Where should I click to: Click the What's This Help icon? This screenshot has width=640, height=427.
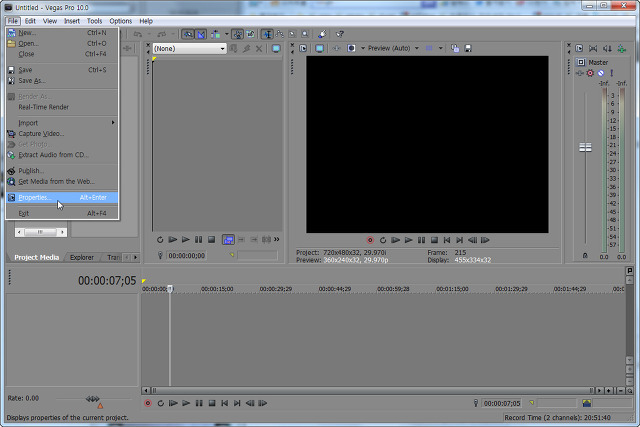coord(340,34)
